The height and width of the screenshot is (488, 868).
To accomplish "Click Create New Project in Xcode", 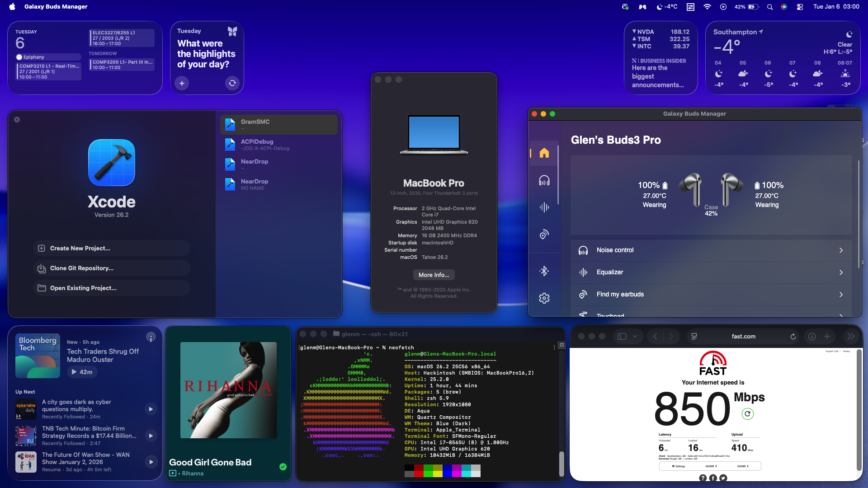I will click(x=111, y=248).
